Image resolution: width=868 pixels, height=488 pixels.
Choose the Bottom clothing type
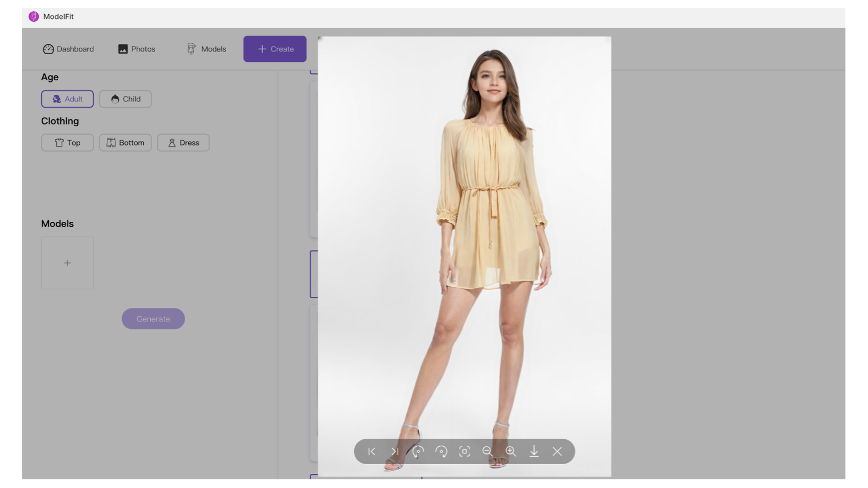pos(125,143)
